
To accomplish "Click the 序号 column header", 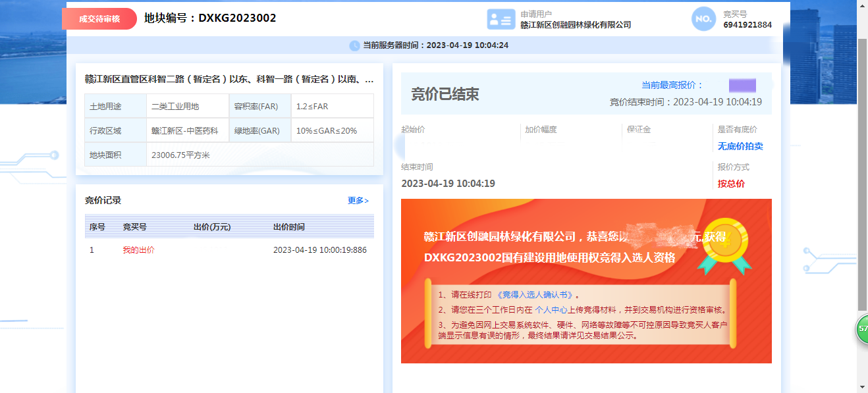I will click(x=97, y=227).
